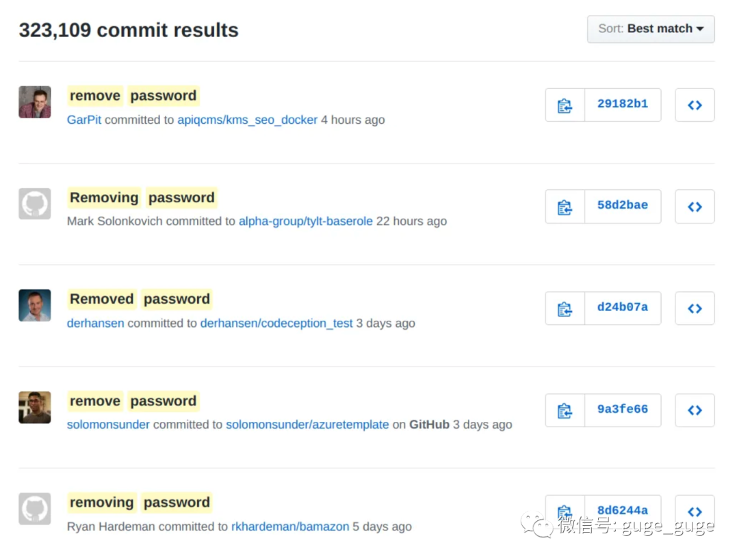Copy full SHA for commit d24b07a

coord(565,308)
